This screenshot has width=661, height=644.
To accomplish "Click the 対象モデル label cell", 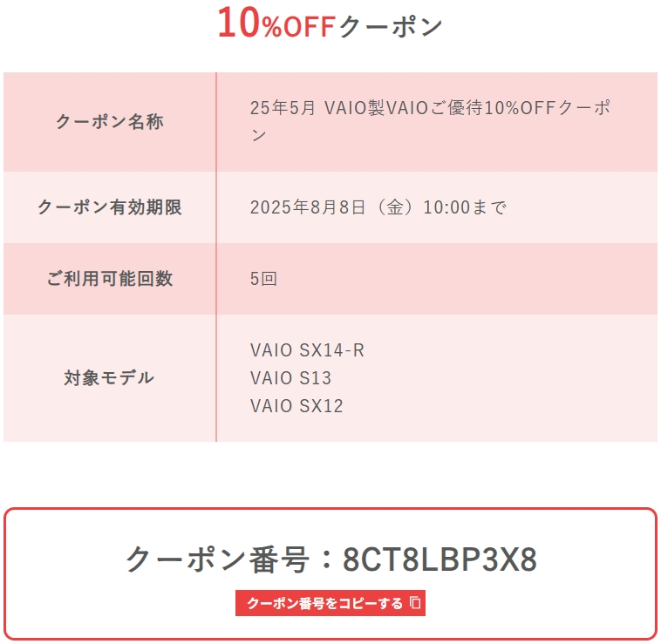I will tap(110, 378).
